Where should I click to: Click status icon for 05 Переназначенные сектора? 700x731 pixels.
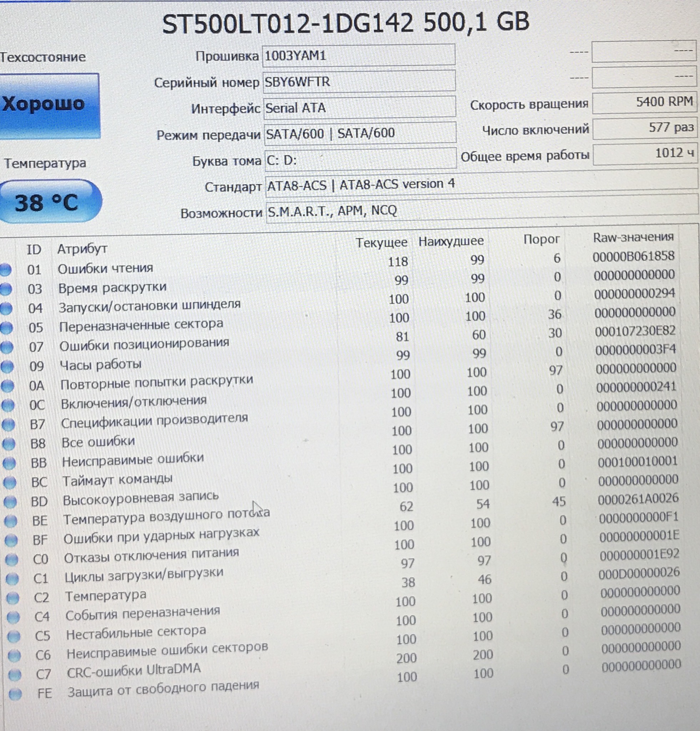pyautogui.click(x=6, y=328)
